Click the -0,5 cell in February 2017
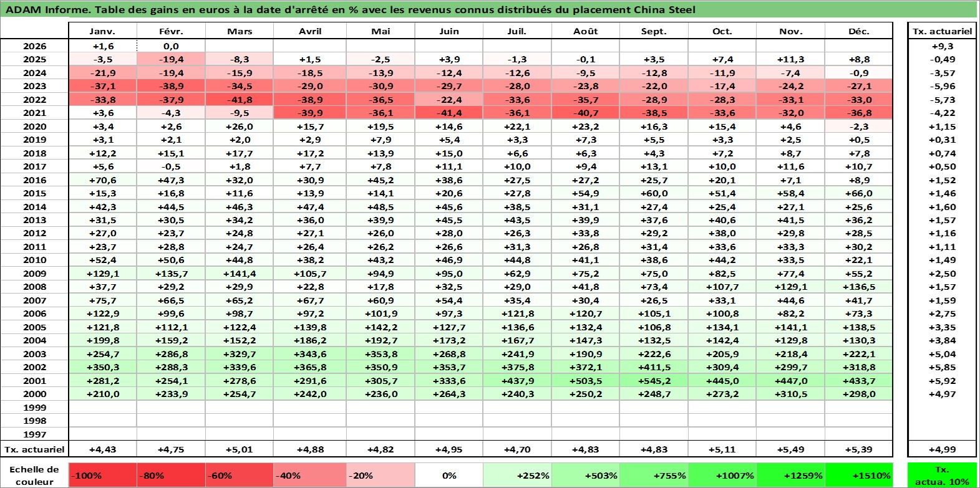 tap(171, 166)
